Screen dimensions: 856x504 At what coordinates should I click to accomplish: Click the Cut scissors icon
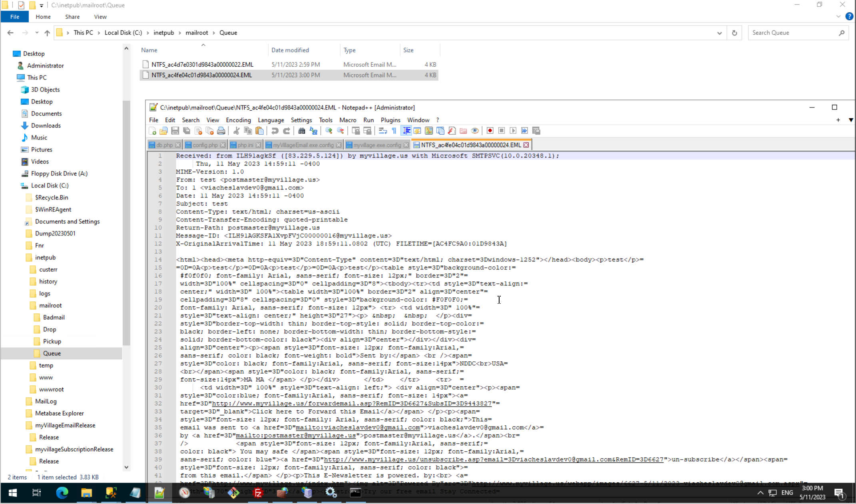coord(236,131)
